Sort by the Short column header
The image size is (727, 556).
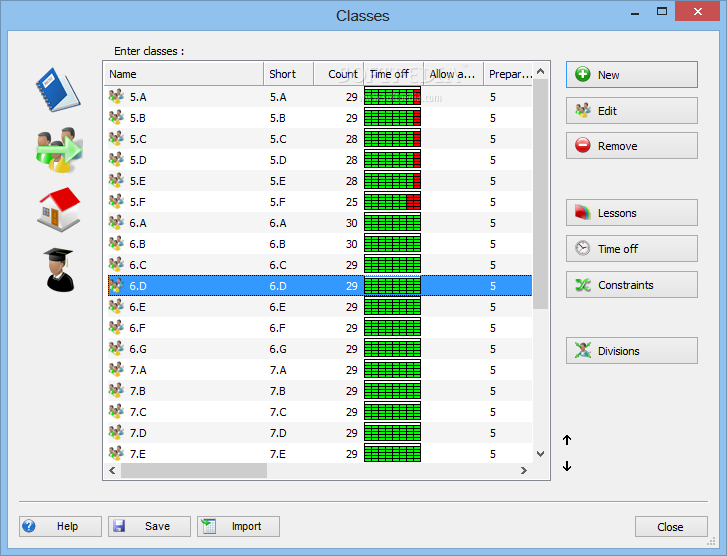pyautogui.click(x=288, y=74)
